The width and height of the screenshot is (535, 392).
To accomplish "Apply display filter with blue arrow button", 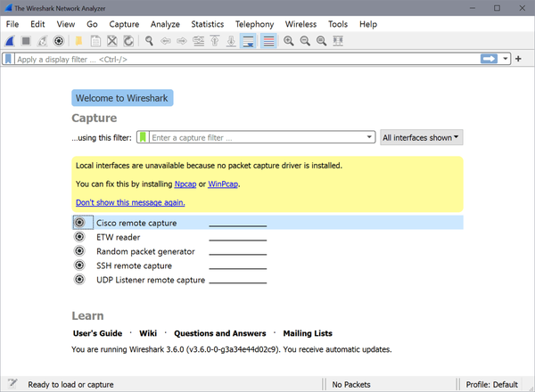I will pyautogui.click(x=489, y=59).
